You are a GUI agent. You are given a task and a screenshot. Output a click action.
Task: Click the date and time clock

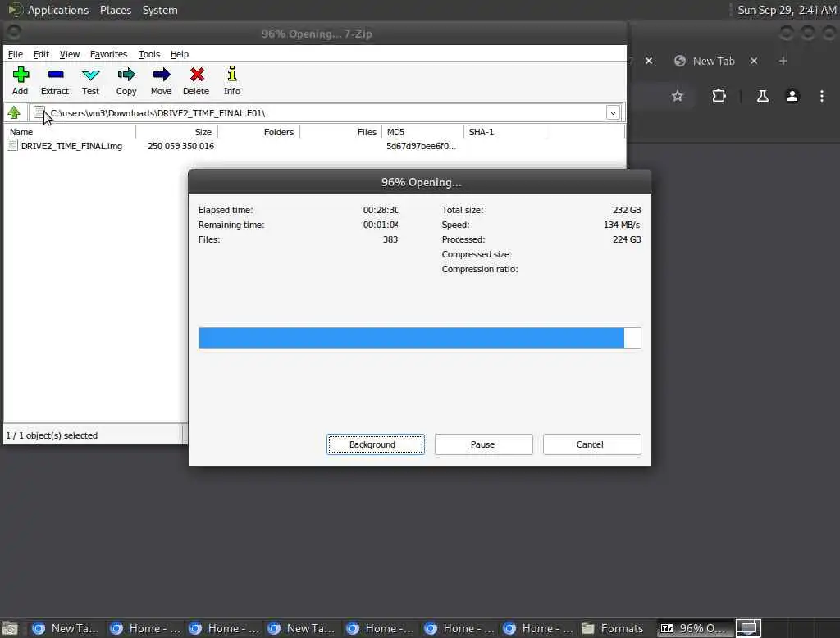point(787,10)
